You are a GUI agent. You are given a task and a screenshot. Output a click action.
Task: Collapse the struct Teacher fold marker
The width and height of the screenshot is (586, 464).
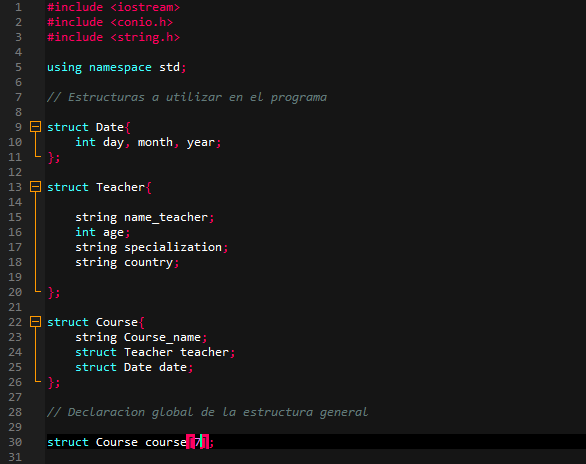pyautogui.click(x=36, y=186)
